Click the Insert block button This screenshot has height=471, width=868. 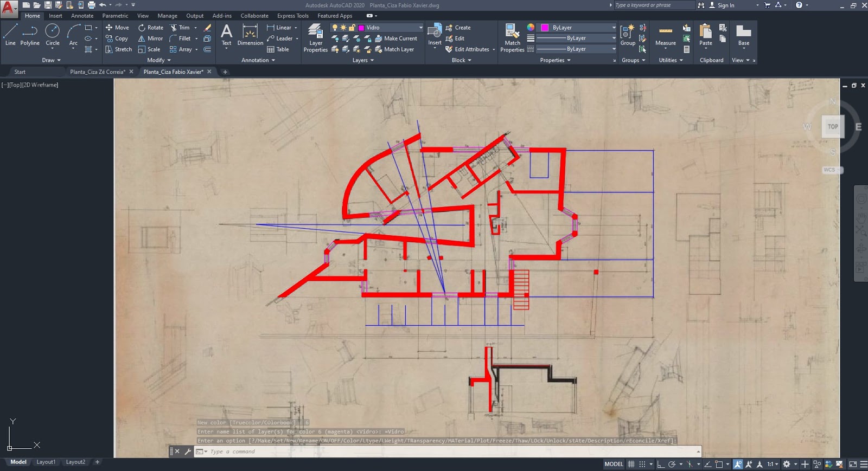coord(435,36)
